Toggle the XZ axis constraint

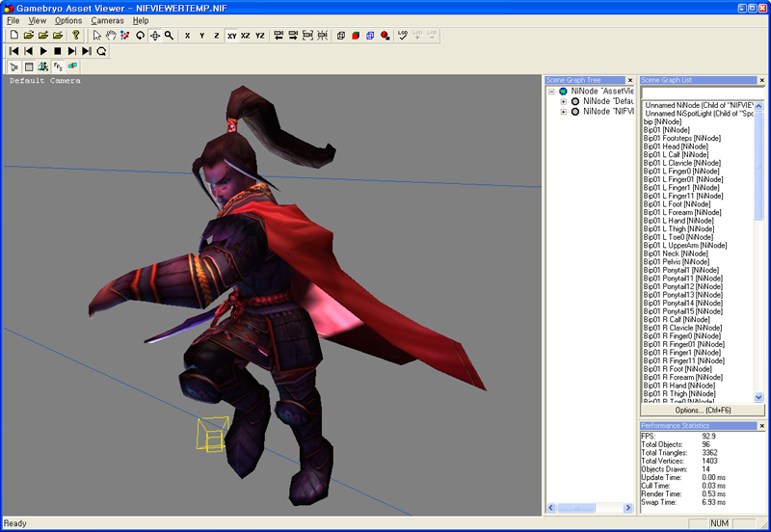246,36
